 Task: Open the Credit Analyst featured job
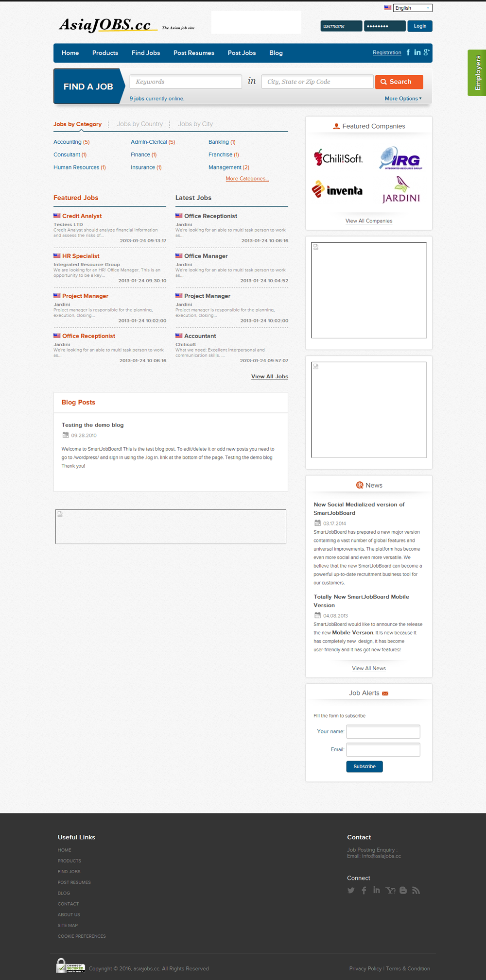coord(82,216)
